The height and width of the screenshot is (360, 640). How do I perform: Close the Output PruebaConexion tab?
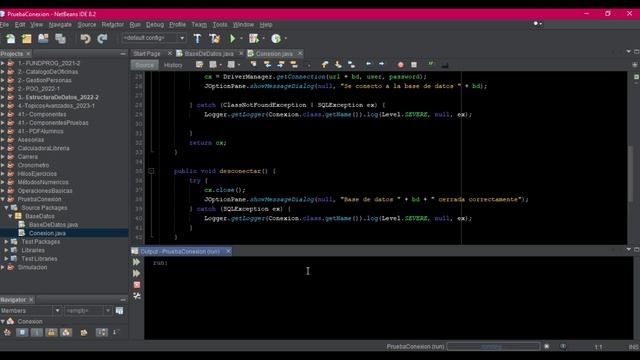(x=229, y=251)
